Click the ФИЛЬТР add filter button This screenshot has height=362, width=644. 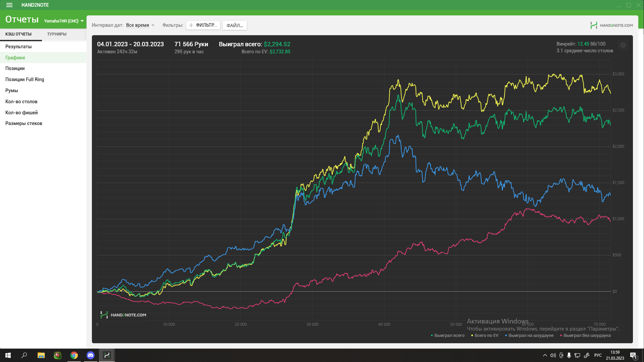pyautogui.click(x=203, y=25)
